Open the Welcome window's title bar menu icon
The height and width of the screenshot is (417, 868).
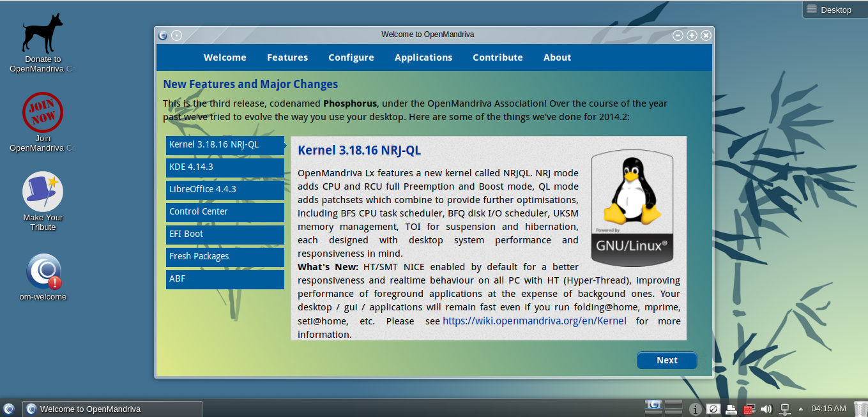pyautogui.click(x=163, y=35)
